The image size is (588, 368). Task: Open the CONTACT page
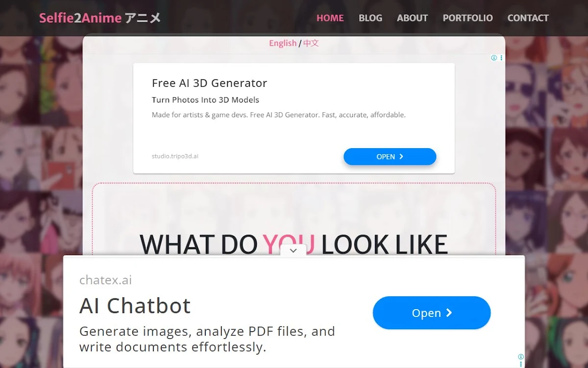(x=528, y=18)
